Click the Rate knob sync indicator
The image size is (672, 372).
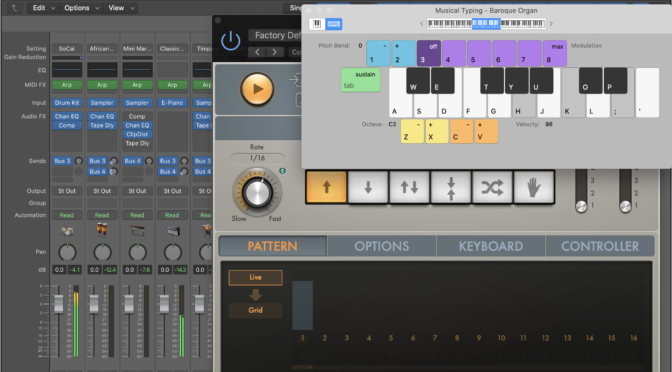pyautogui.click(x=282, y=171)
